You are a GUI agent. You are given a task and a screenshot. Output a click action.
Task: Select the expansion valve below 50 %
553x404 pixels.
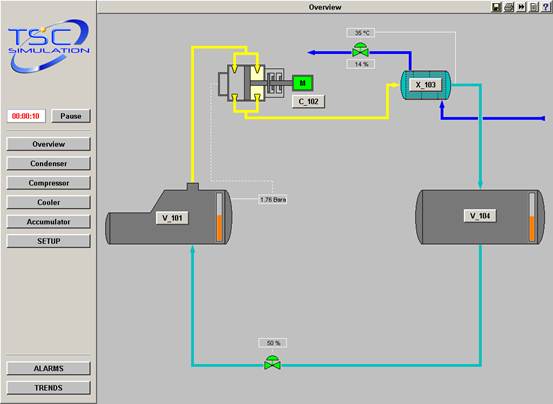click(273, 363)
